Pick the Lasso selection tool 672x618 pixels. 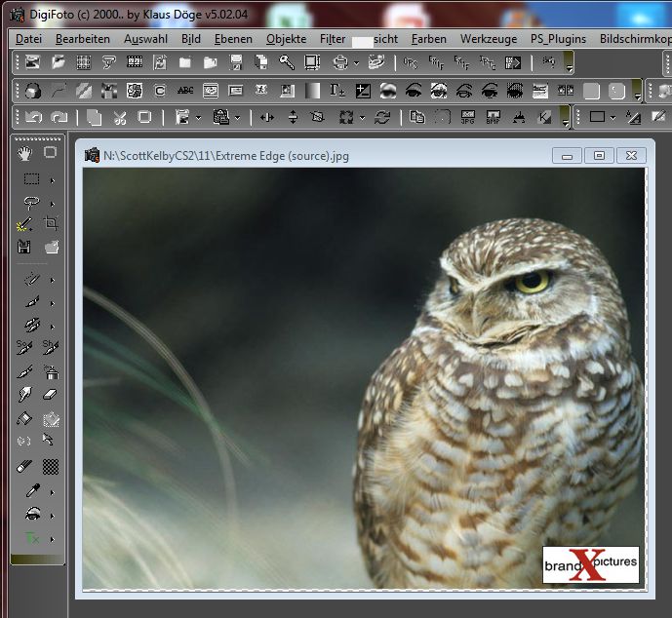point(31,202)
